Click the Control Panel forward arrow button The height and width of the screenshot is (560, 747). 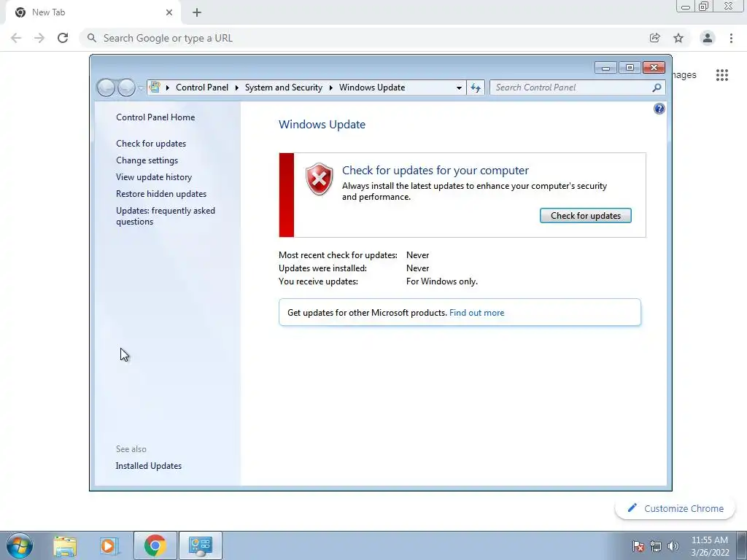coord(126,87)
